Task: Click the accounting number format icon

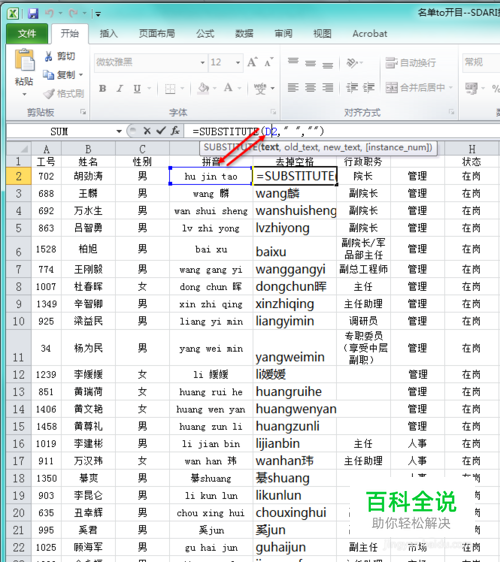Action: (x=471, y=88)
